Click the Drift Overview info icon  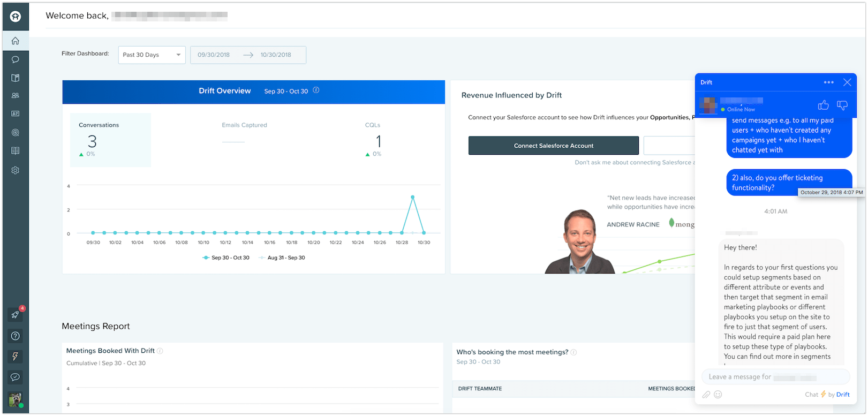316,90
